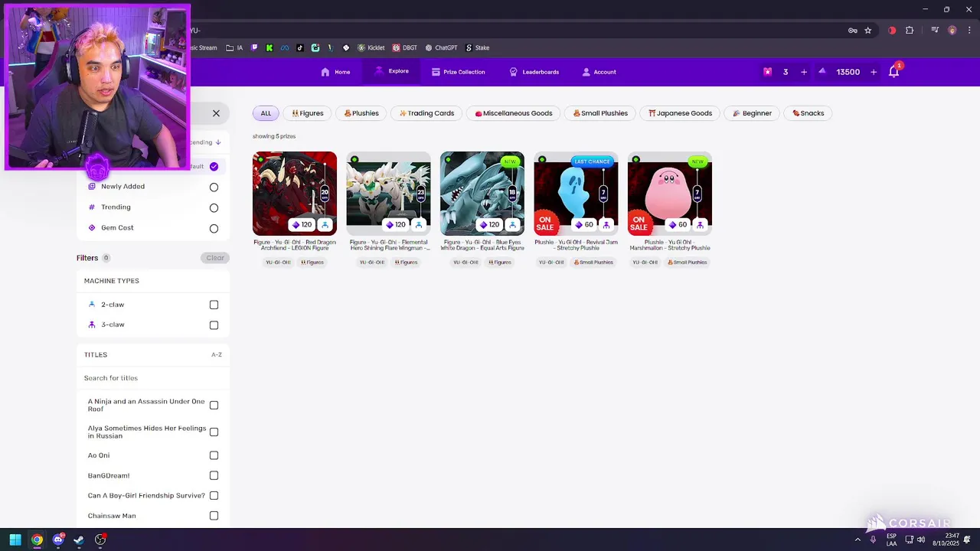Image resolution: width=980 pixels, height=551 pixels.
Task: Filter by Snacks category
Action: coord(808,113)
